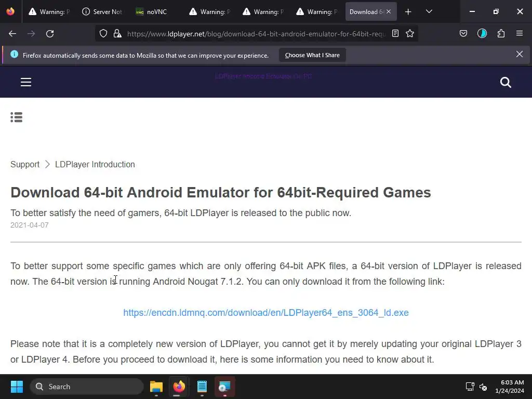
Task: Click the LDPlayer64 exe download link
Action: click(265, 312)
